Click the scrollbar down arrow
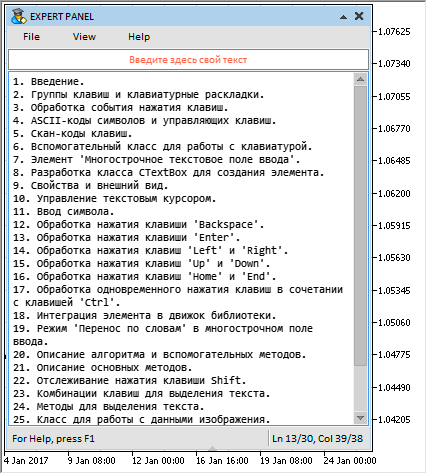426x474 pixels. coord(360,418)
